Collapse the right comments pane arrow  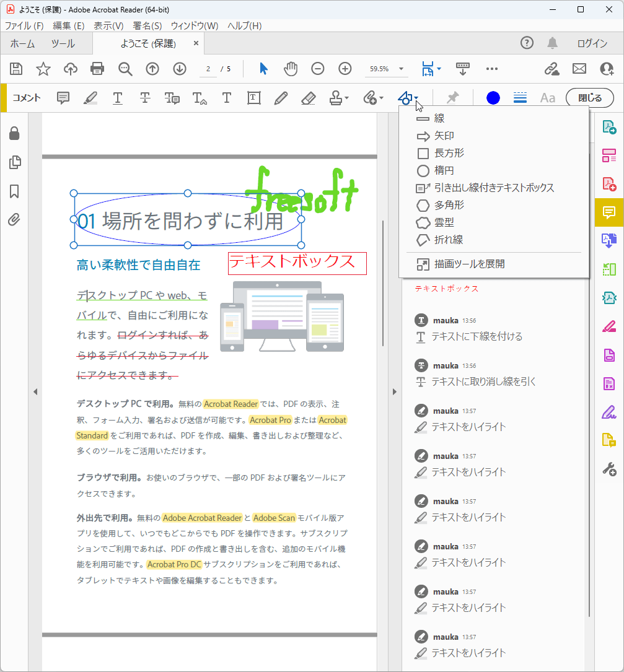click(x=395, y=391)
